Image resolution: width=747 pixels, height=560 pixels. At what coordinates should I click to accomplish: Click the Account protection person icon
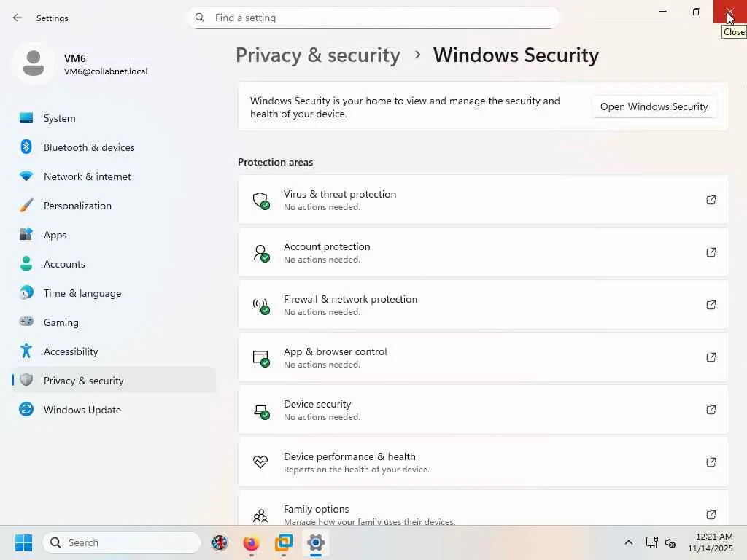coord(260,252)
